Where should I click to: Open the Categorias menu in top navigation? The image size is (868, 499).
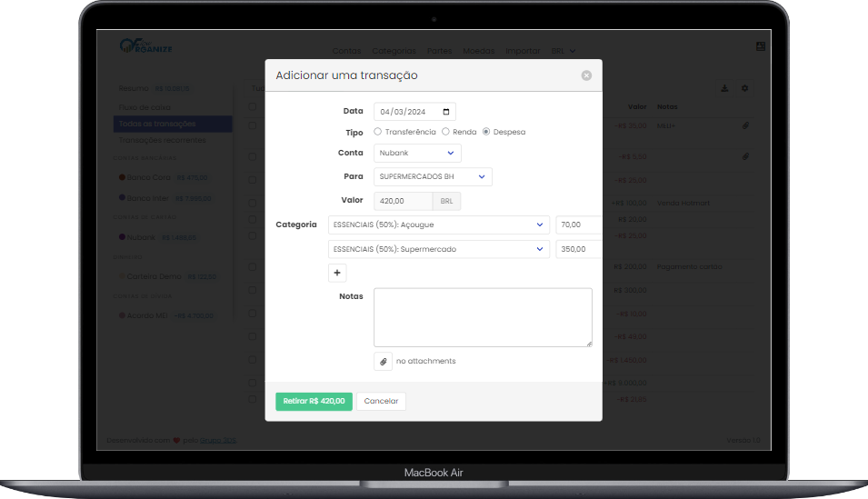click(394, 51)
